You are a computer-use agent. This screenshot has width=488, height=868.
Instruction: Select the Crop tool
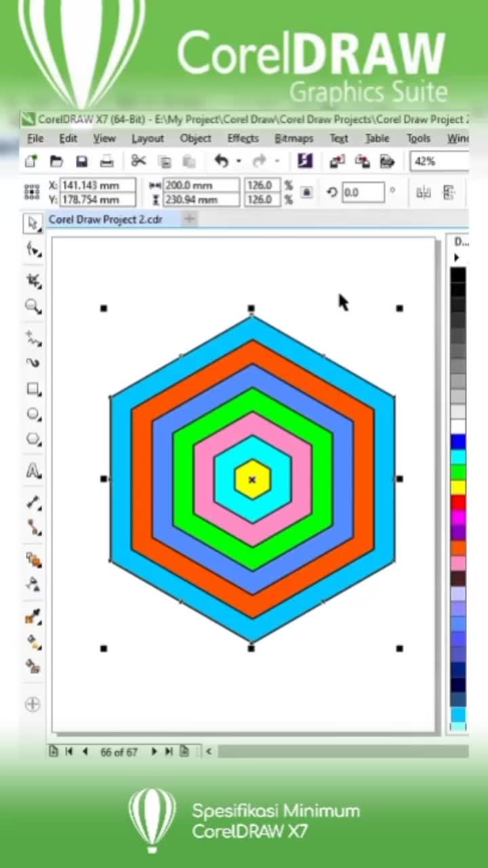(x=33, y=280)
